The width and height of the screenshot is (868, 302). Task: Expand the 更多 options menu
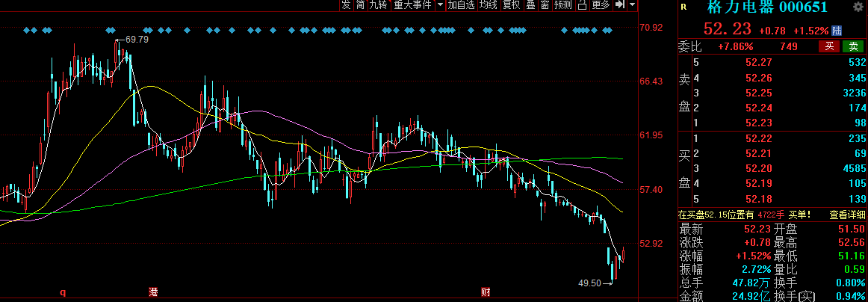point(601,5)
